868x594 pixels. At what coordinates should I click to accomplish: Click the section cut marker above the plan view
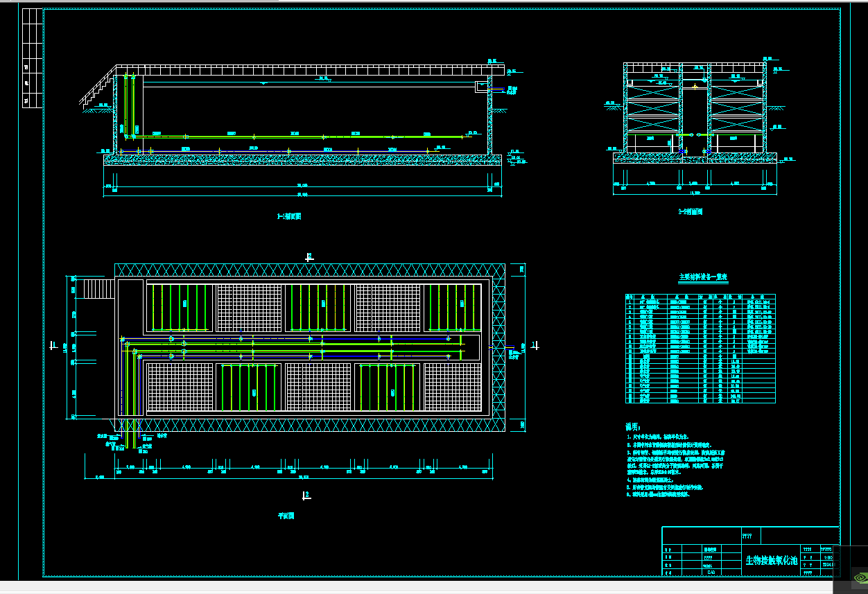tap(309, 255)
